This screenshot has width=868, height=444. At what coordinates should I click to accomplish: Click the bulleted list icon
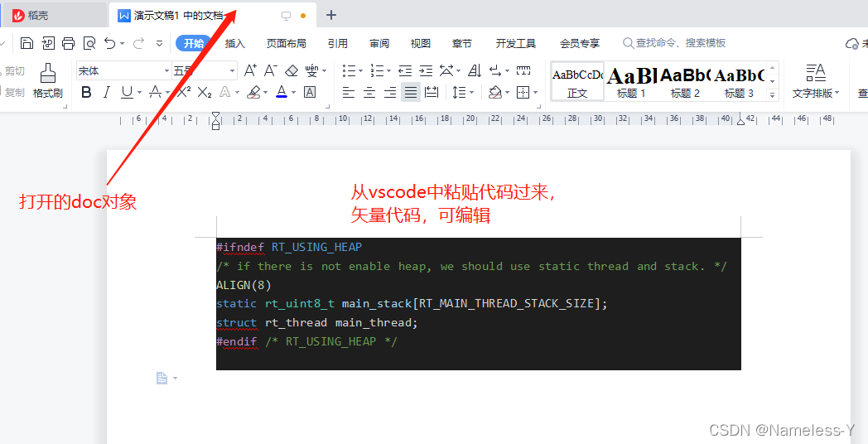[349, 70]
